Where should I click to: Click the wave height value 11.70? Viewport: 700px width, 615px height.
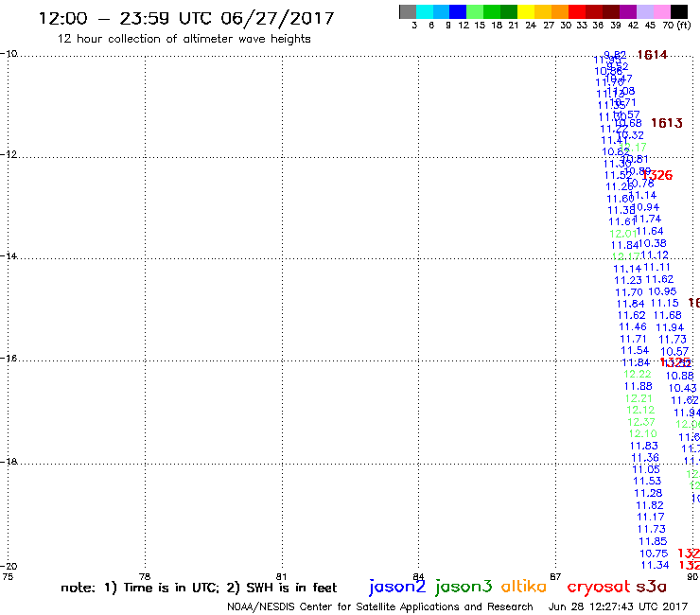[x=628, y=292]
